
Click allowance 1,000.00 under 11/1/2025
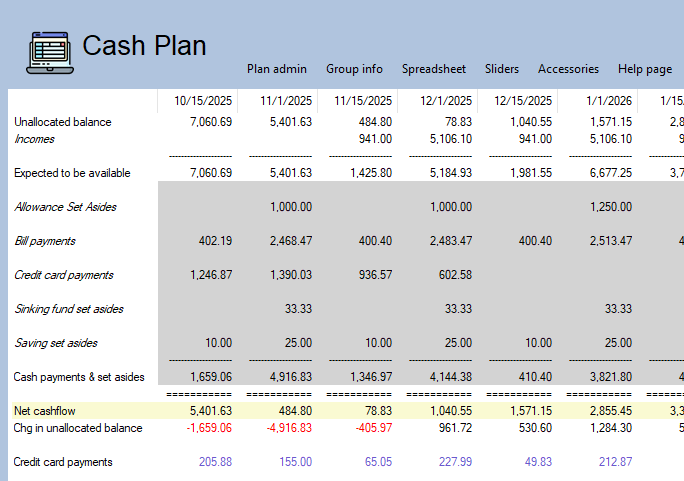point(291,207)
